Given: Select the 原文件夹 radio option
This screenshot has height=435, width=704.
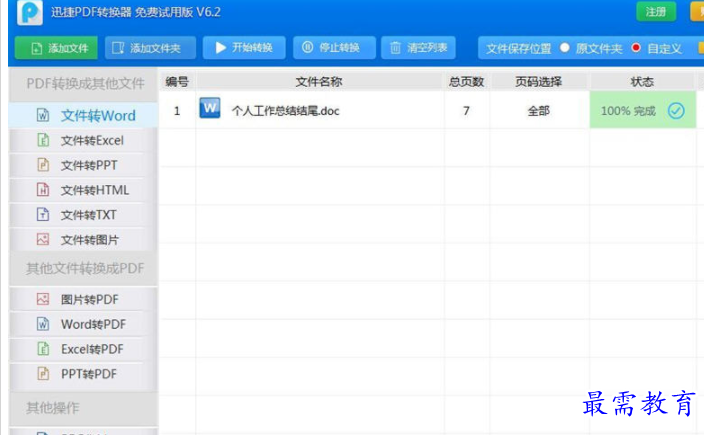Looking at the screenshot, I should (x=565, y=48).
